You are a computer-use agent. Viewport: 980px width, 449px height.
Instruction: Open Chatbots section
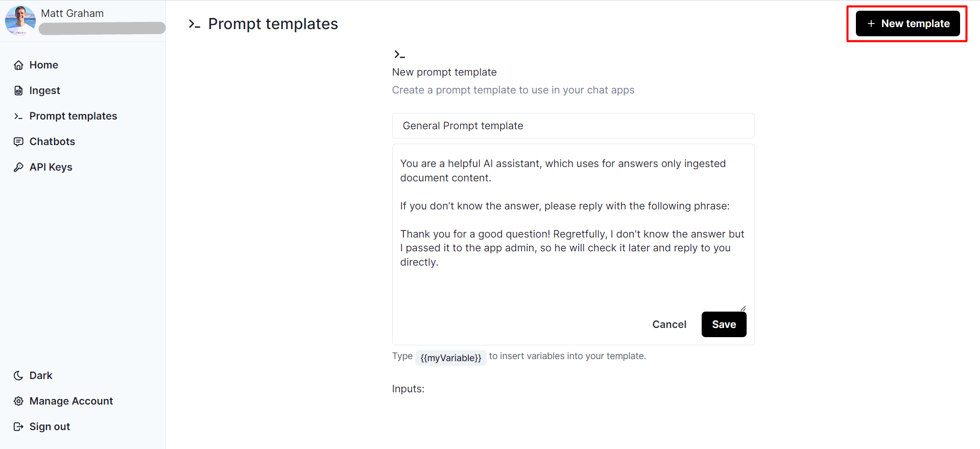coord(52,141)
